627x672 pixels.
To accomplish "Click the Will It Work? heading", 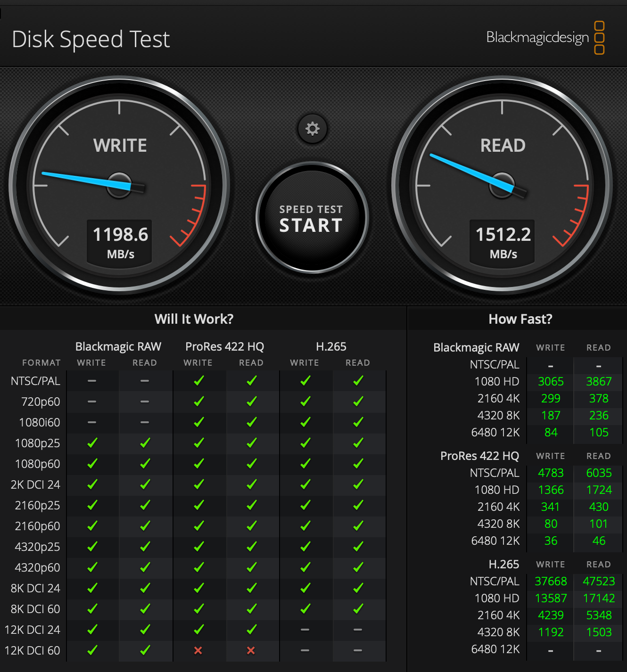I will point(194,319).
